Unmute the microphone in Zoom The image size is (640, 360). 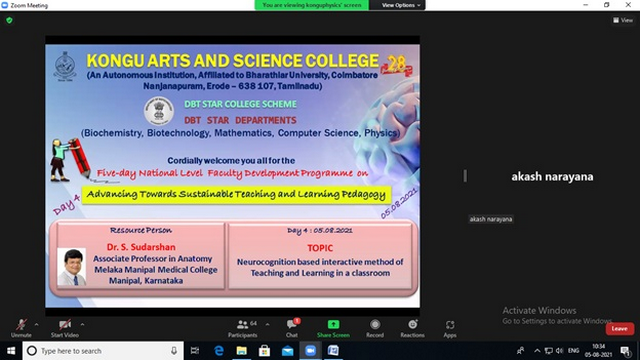tap(21, 328)
